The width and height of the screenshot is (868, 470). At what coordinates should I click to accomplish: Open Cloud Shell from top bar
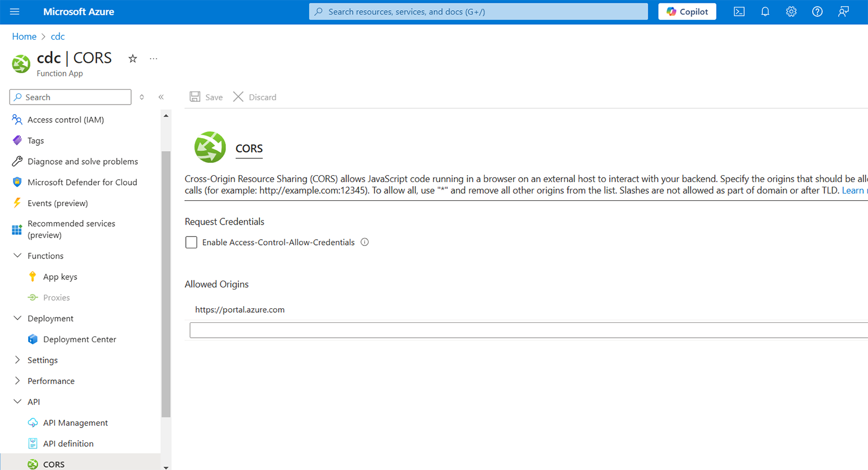click(739, 11)
